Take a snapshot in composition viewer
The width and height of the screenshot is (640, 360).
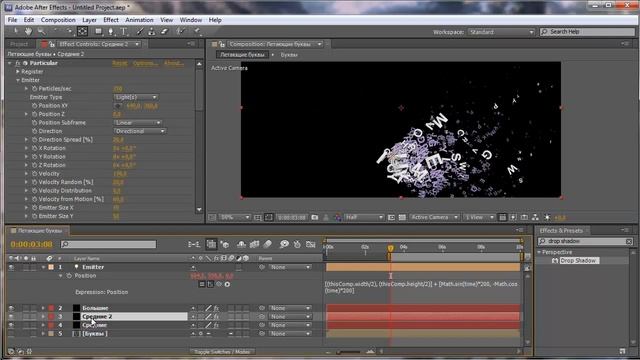pos(315,218)
